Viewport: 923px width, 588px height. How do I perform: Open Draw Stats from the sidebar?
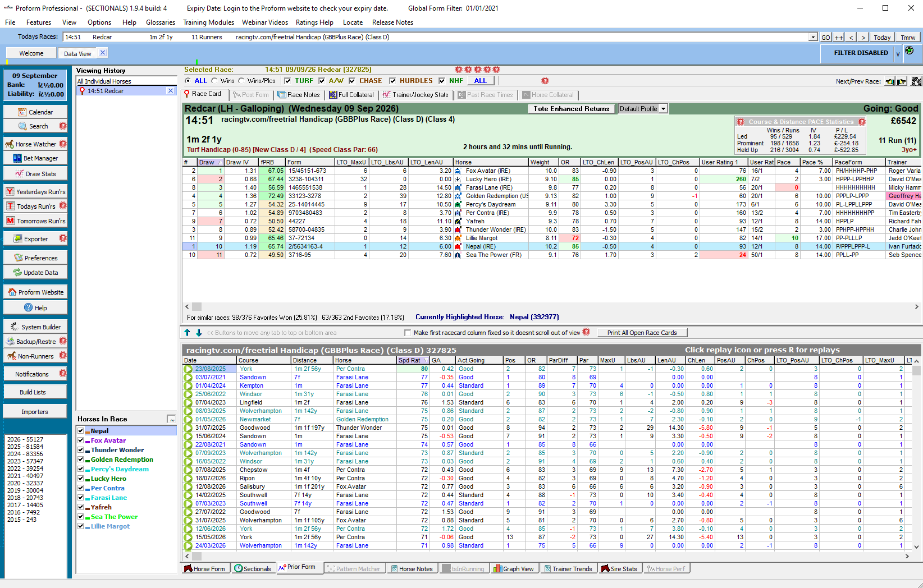coord(35,174)
